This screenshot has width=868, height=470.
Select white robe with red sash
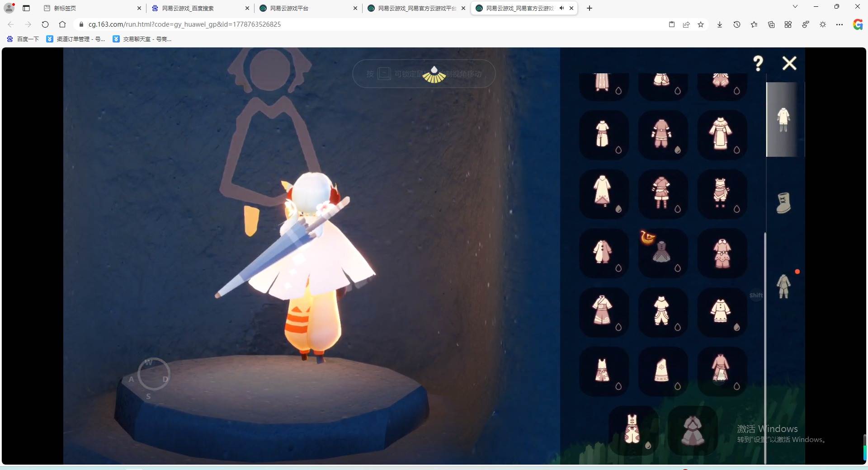604,135
